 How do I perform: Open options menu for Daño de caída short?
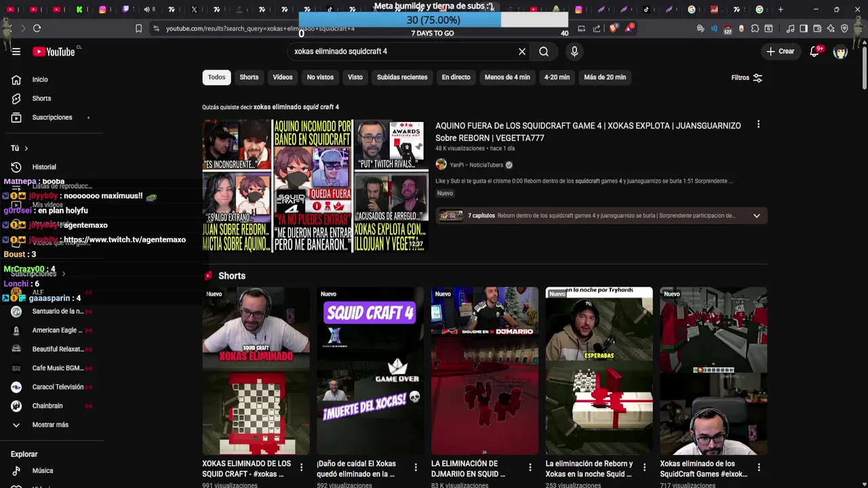point(416,468)
